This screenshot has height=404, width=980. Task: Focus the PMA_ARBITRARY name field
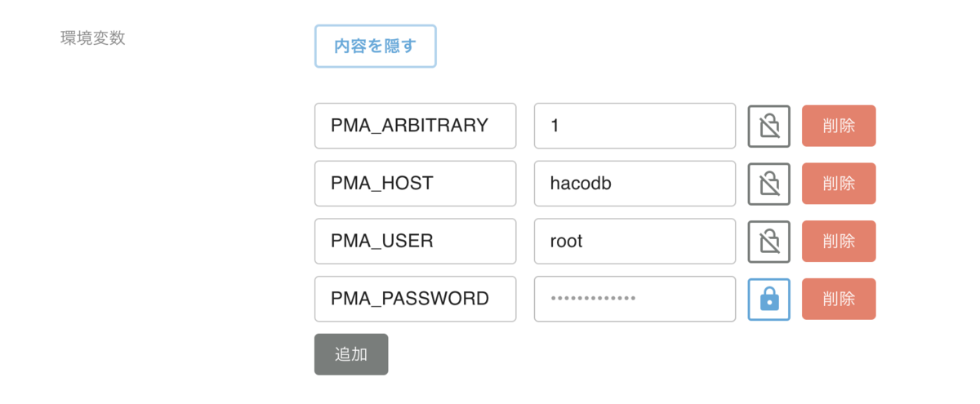coord(415,126)
